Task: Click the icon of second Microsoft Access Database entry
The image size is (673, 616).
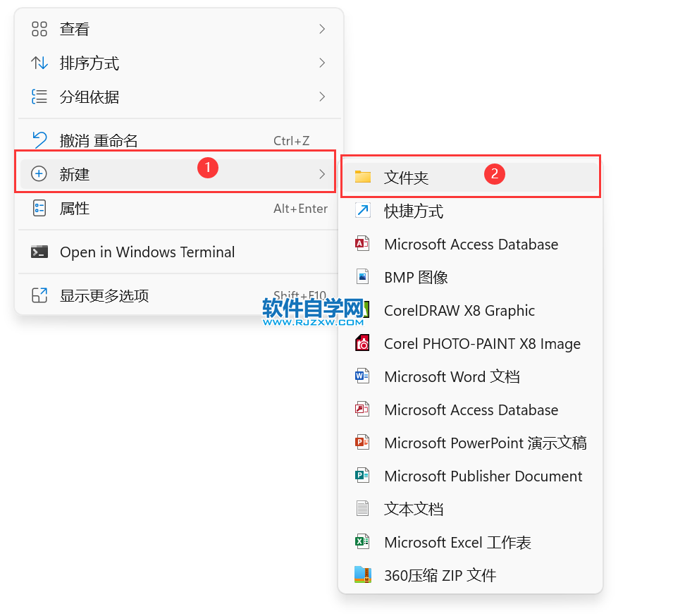Action: [362, 409]
